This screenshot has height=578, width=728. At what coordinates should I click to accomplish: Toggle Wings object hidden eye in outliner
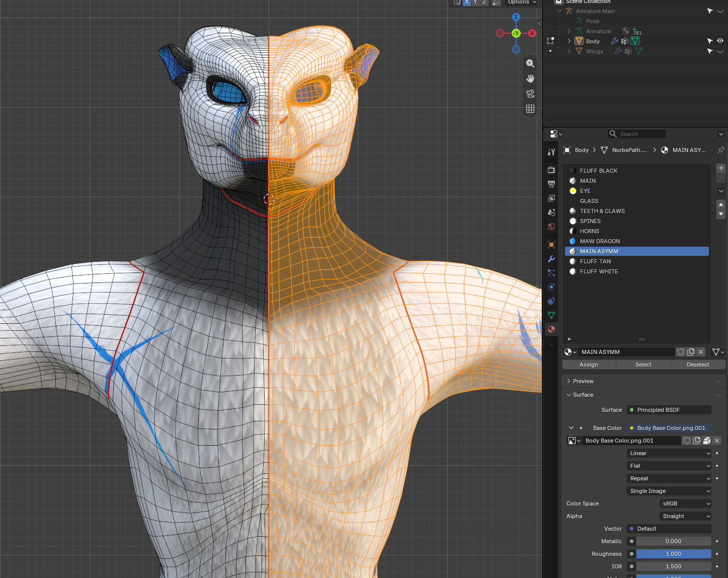click(x=720, y=51)
